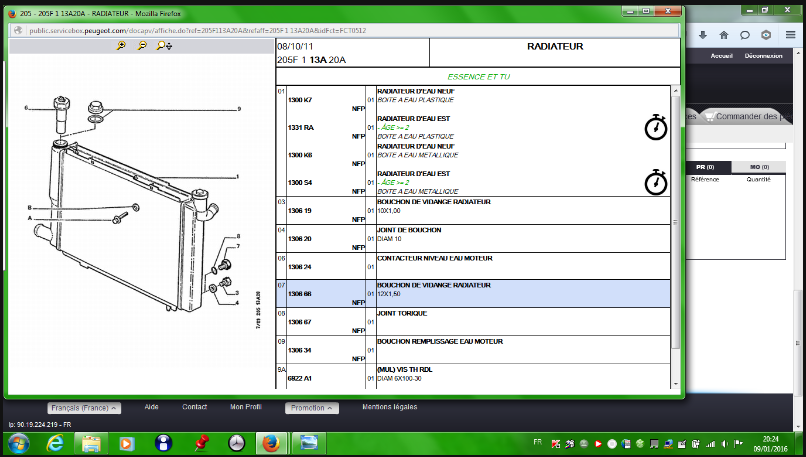Click the red YouTube-style tray icon
The height and width of the screenshot is (457, 806).
click(x=598, y=444)
